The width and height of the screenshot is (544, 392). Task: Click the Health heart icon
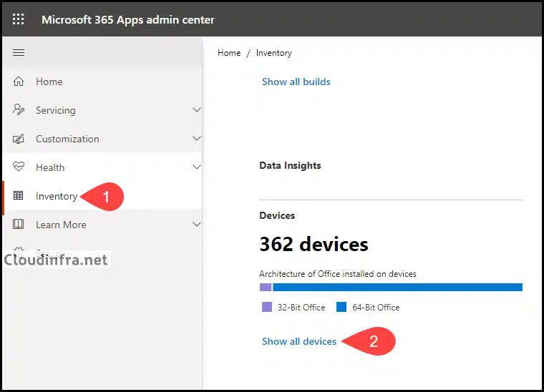point(19,167)
